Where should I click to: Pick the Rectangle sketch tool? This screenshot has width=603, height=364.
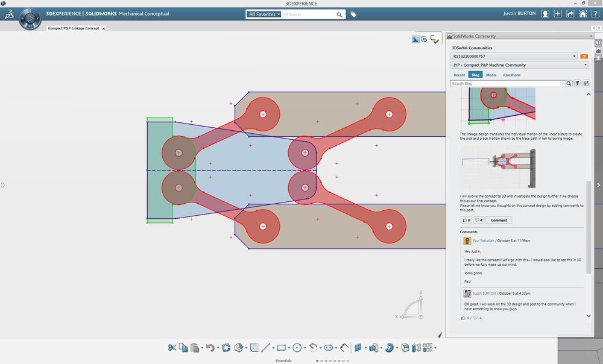click(x=281, y=348)
